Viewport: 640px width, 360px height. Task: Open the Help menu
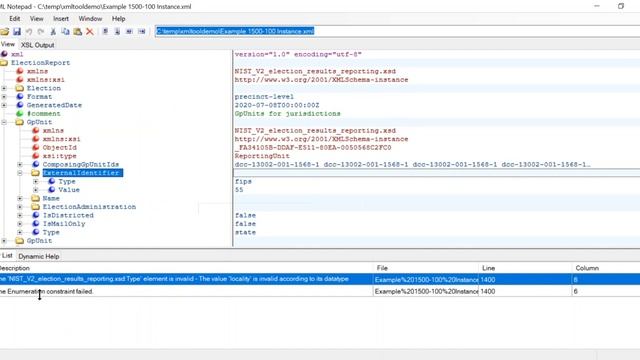[x=118, y=19]
